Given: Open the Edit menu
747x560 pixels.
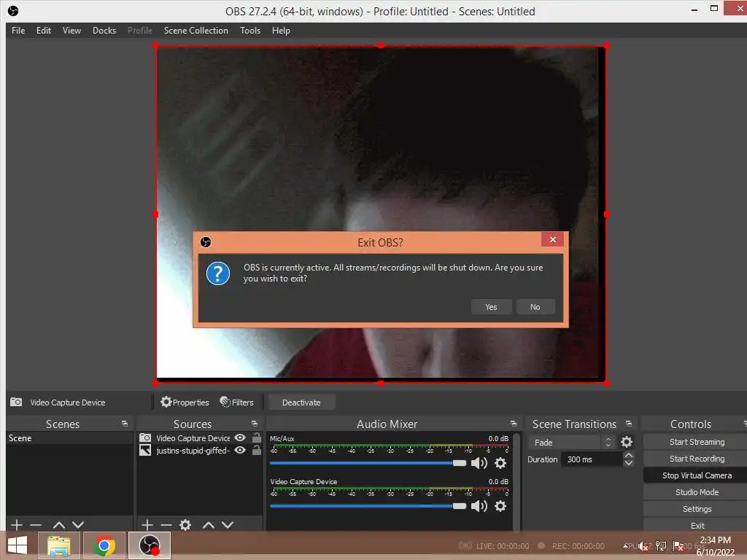Looking at the screenshot, I should click(x=43, y=31).
